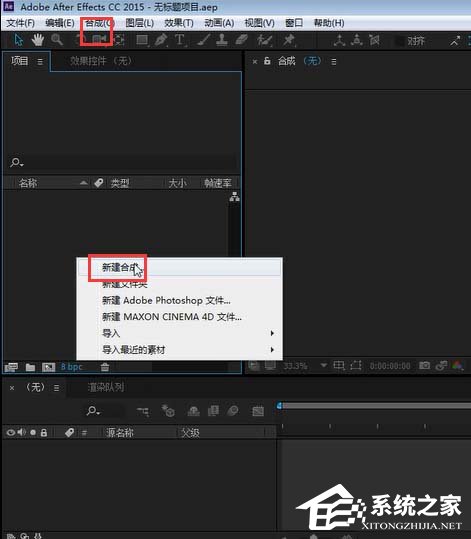Open the timeline (无) panel menu
471x539 pixels.
[56, 388]
